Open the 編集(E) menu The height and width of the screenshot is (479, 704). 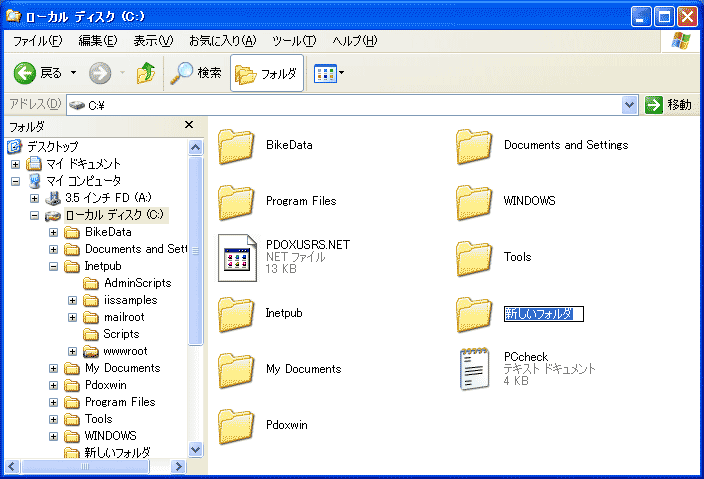[x=97, y=41]
